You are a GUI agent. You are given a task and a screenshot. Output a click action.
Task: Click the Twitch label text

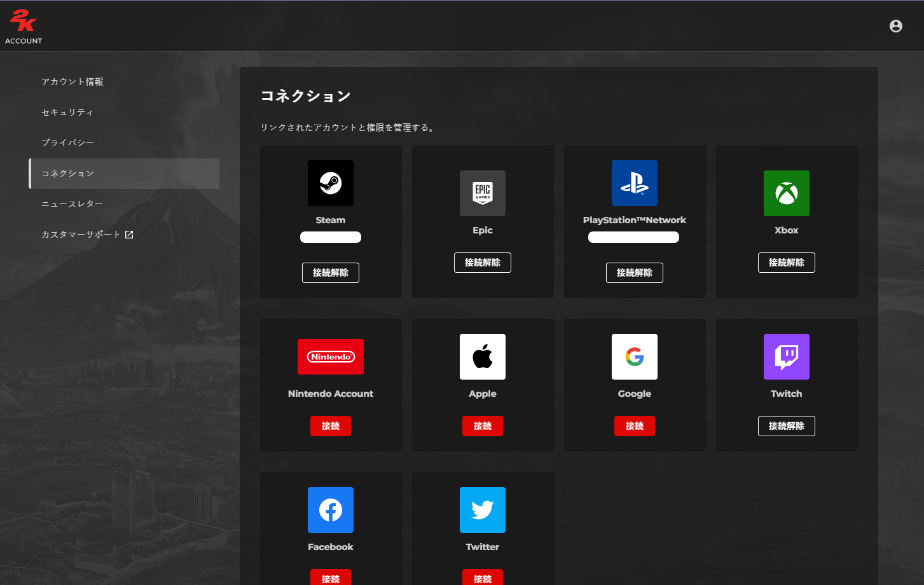pyautogui.click(x=787, y=394)
